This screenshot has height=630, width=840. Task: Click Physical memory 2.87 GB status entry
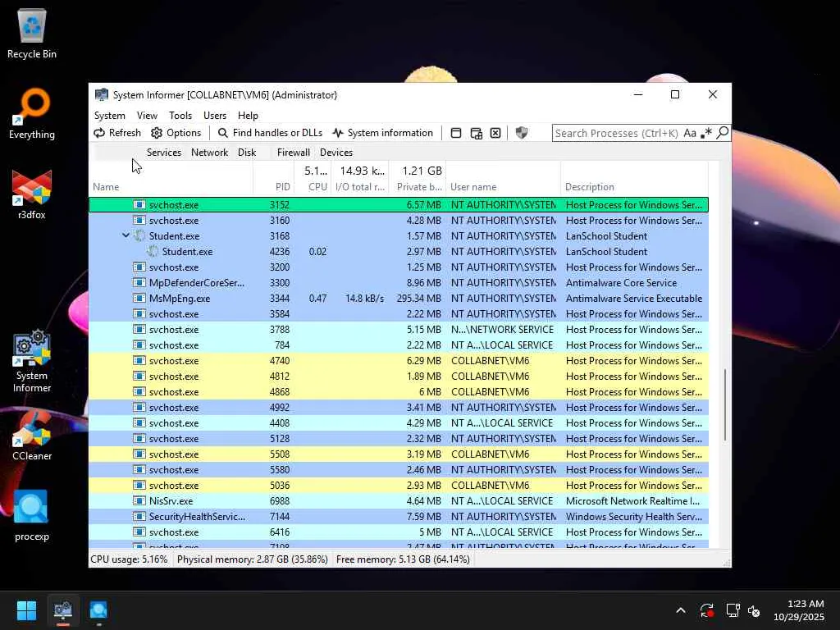(252, 559)
